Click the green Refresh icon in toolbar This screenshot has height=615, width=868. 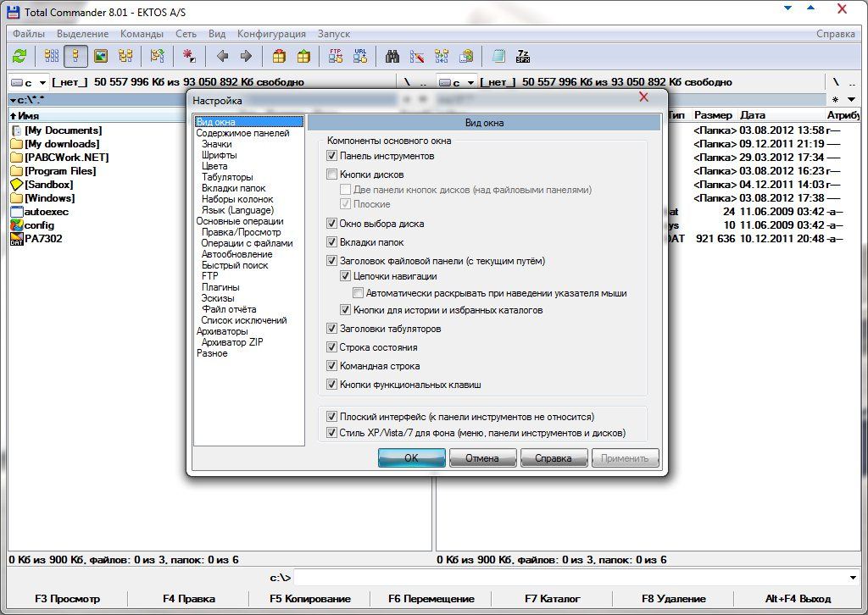[19, 57]
